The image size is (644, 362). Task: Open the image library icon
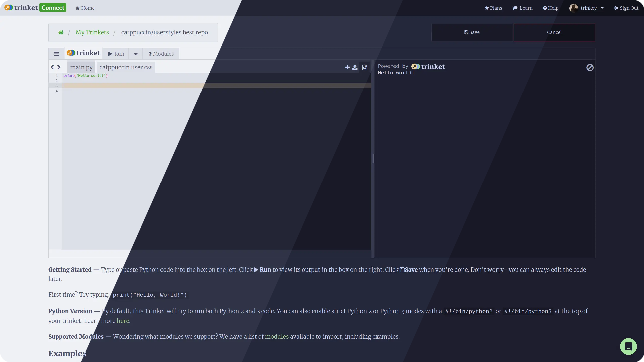click(x=365, y=67)
